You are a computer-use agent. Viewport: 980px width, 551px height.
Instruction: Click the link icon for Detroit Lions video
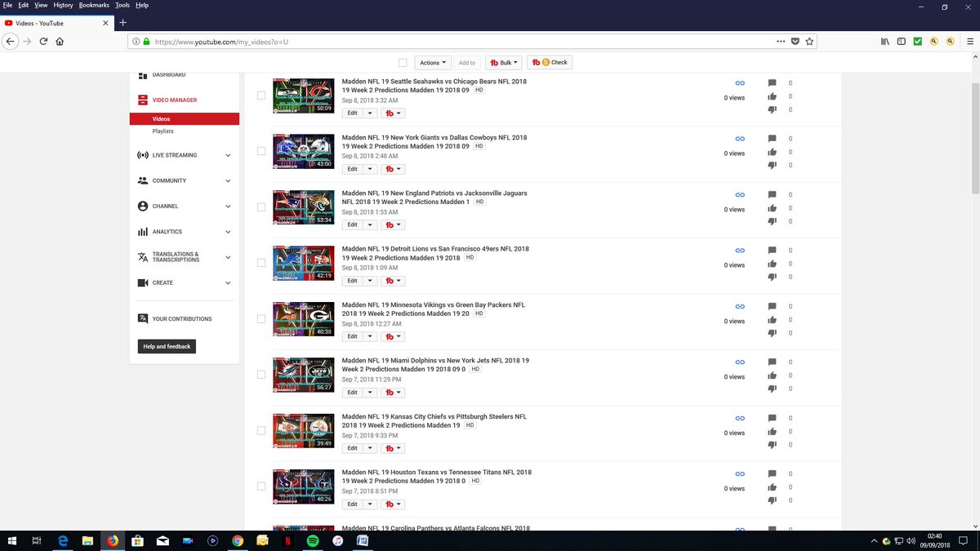(x=740, y=251)
